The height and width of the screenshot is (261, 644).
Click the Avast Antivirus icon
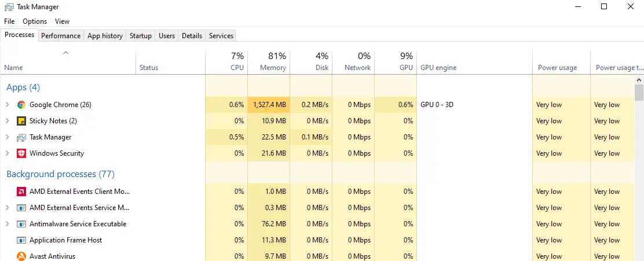pyautogui.click(x=21, y=256)
